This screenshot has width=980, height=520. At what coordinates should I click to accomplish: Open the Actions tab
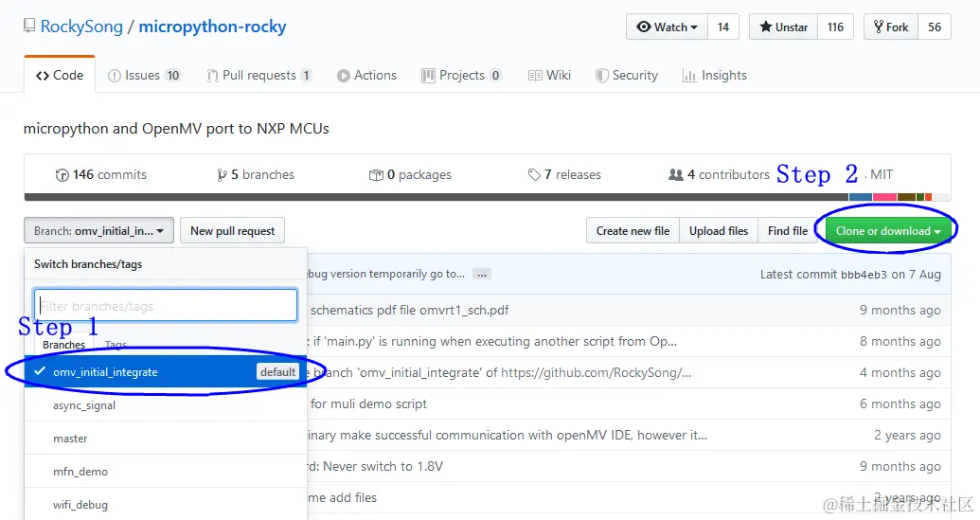click(x=366, y=75)
